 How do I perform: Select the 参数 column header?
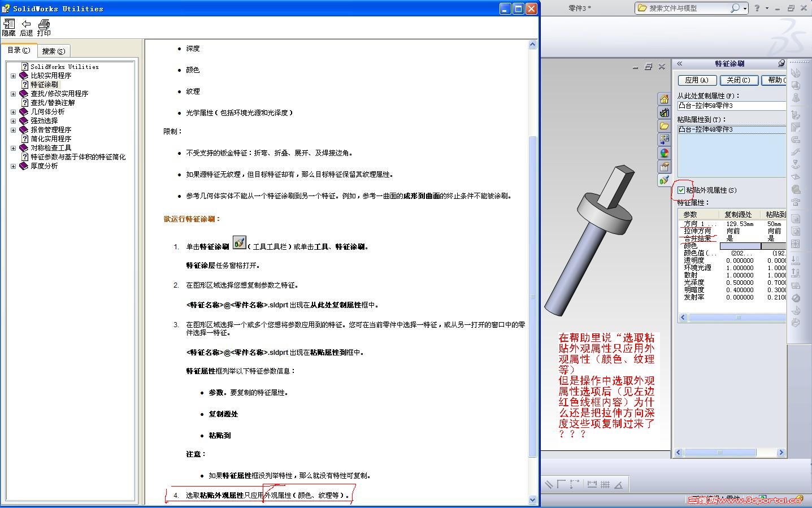(699, 214)
